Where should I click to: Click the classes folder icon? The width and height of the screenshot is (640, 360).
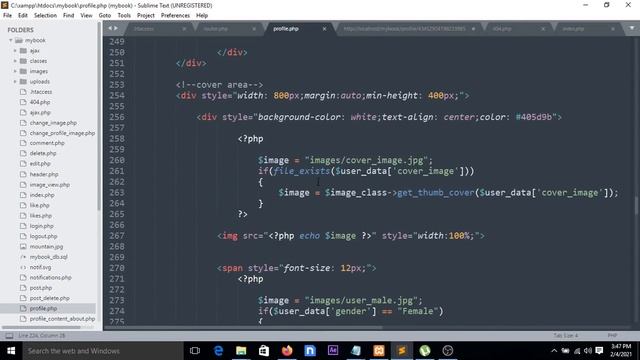pyautogui.click(x=23, y=61)
